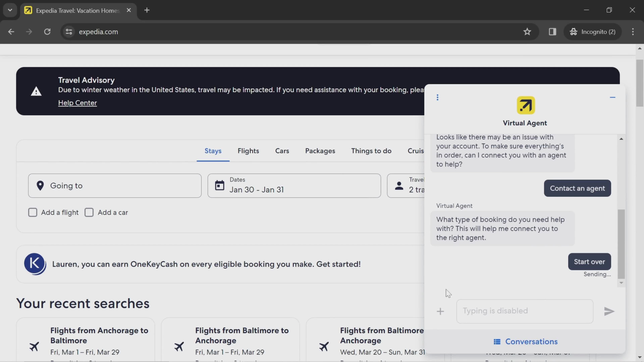This screenshot has width=644, height=362.
Task: Open Flights from Anchorage to Baltimore search
Action: coord(86,340)
